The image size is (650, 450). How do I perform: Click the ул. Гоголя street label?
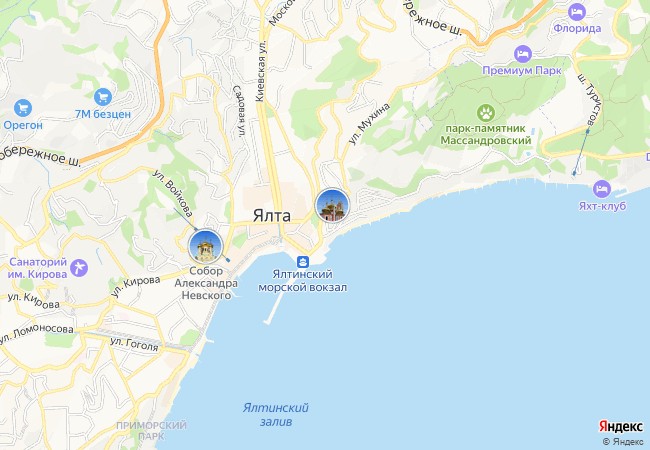pos(134,344)
